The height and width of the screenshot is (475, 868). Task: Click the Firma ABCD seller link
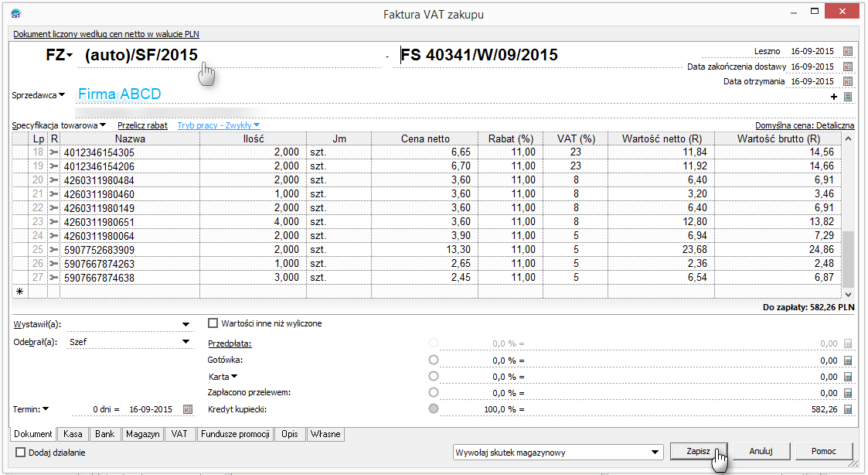click(x=120, y=94)
